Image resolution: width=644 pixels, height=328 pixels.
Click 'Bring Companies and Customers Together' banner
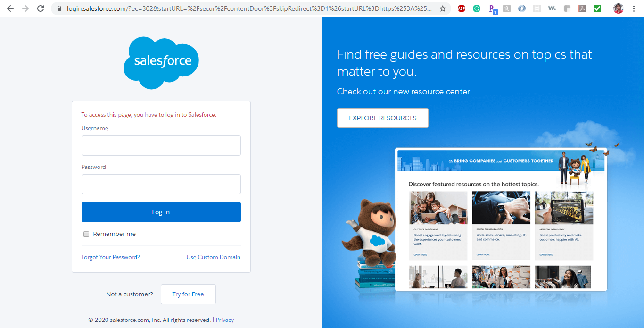[x=501, y=161]
